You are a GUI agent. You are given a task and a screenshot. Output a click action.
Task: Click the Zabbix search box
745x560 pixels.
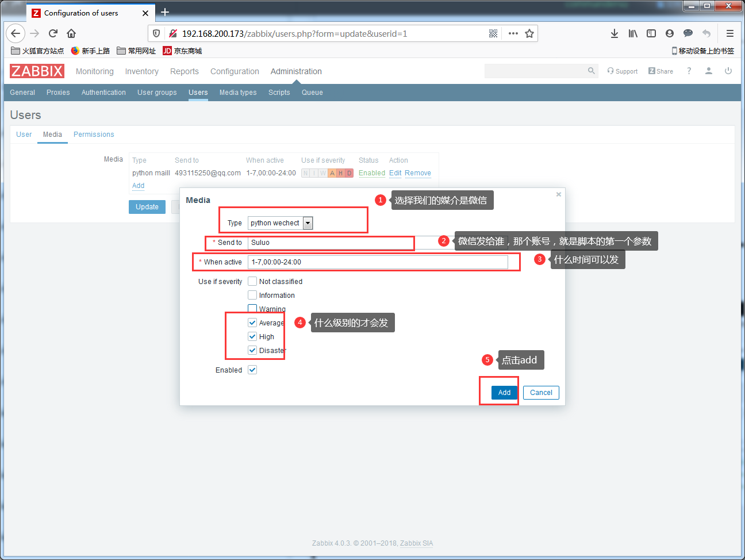click(542, 71)
